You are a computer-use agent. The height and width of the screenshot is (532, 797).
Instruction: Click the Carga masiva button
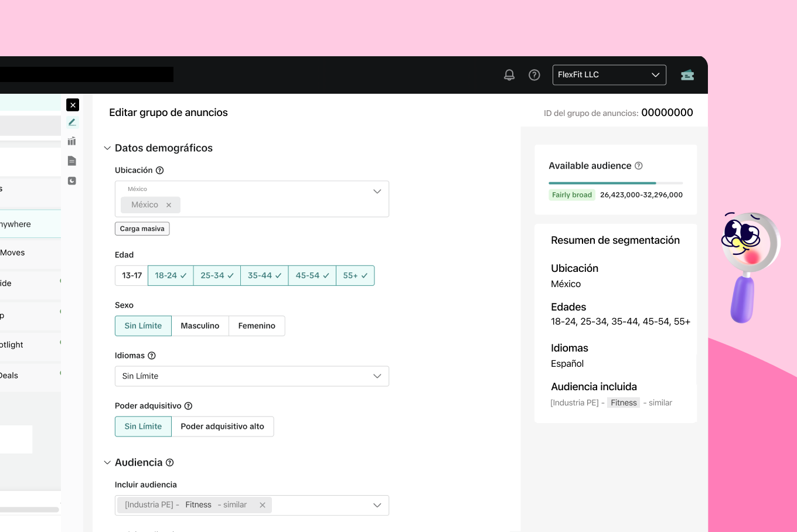click(x=142, y=229)
